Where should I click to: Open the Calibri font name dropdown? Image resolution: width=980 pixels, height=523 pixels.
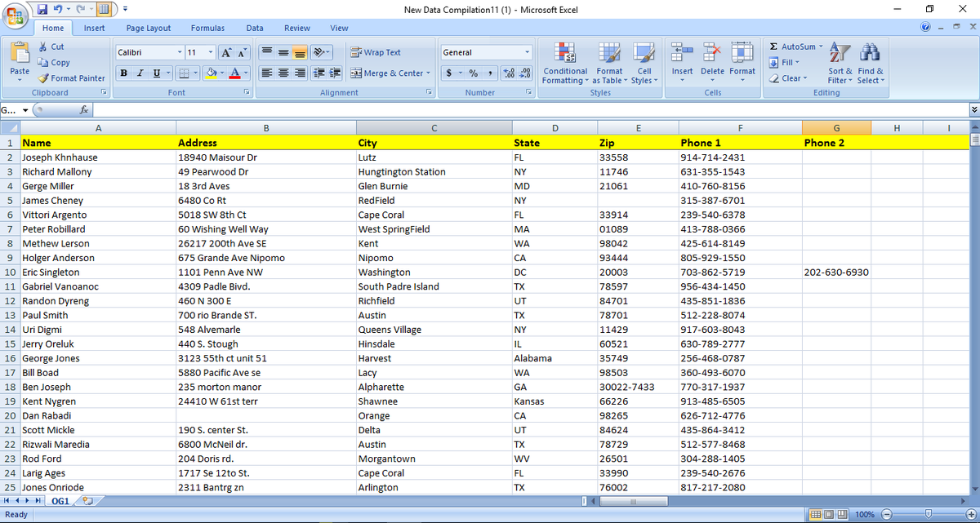pos(180,52)
